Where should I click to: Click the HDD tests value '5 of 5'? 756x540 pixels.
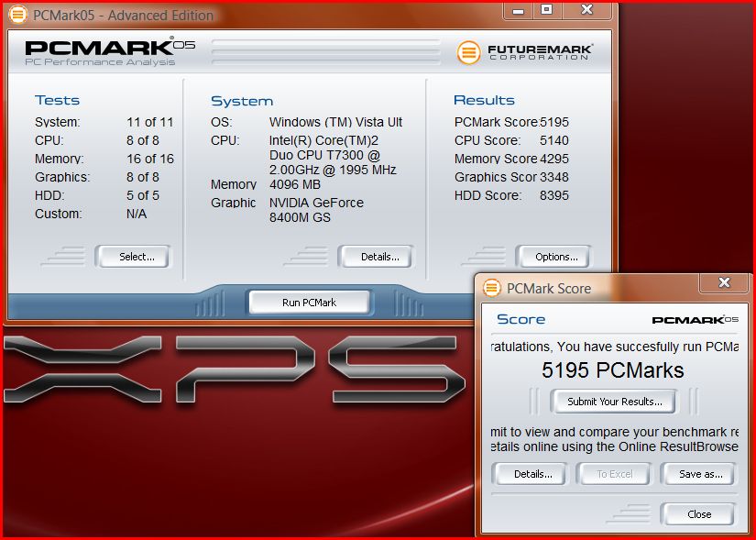tap(143, 195)
